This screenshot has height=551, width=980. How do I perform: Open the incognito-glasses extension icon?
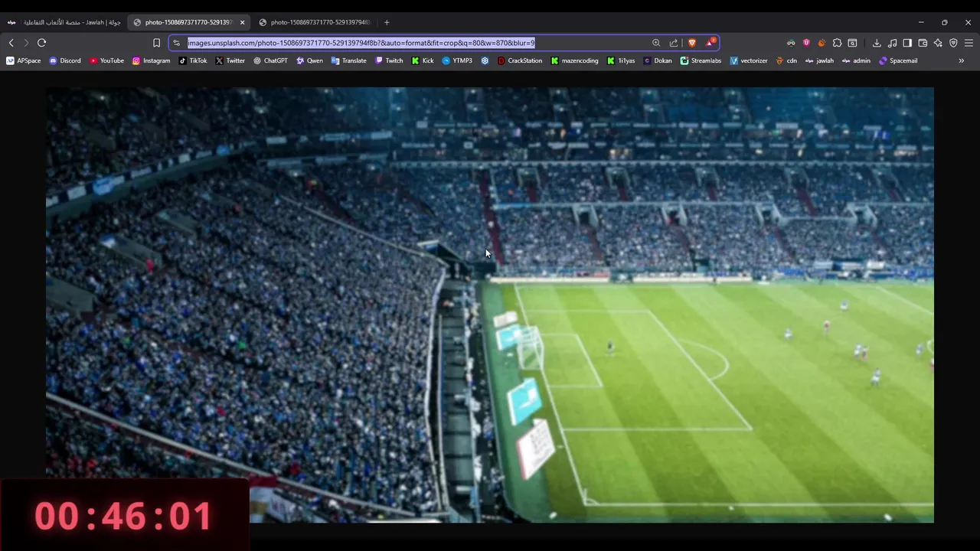pyautogui.click(x=791, y=43)
